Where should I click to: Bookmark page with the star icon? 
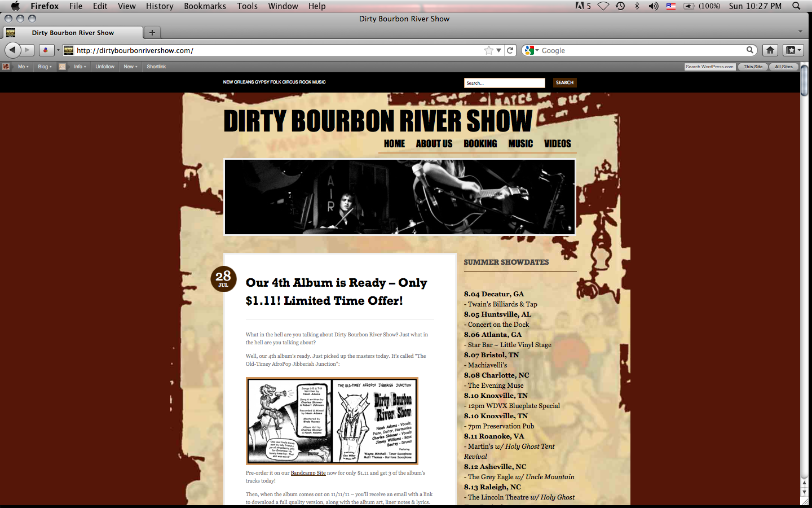(x=488, y=50)
